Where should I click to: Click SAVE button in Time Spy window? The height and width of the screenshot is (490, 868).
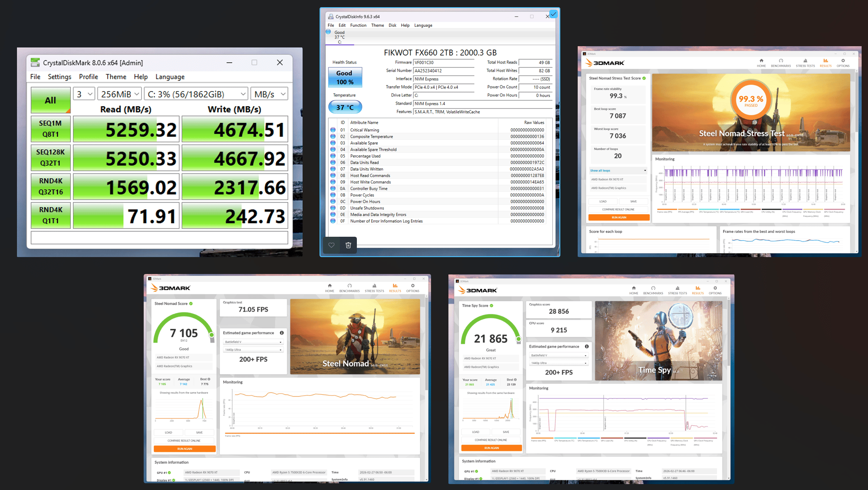pos(506,432)
